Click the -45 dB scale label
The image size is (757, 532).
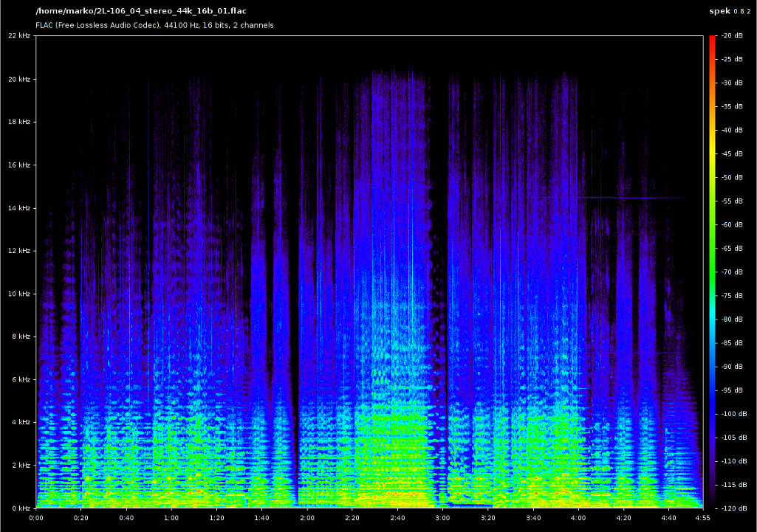(x=731, y=154)
